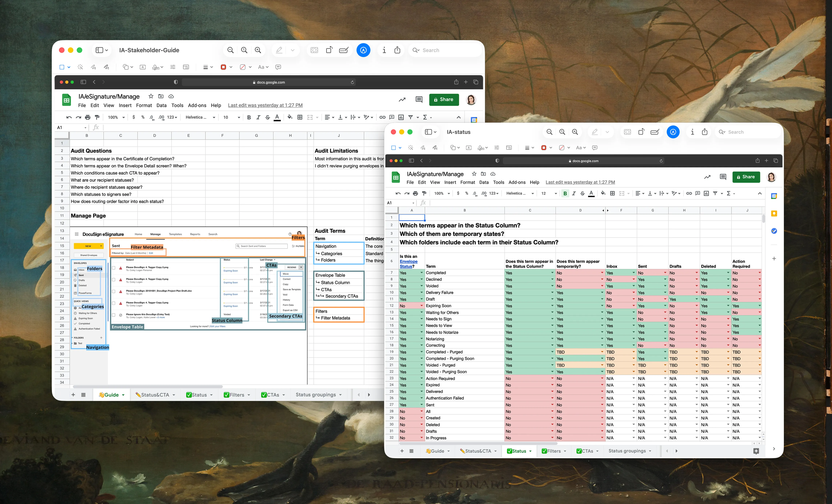The height and width of the screenshot is (504, 832).
Task: Check the DocuSign Project Plan Draft.xlsx row checkbox
Action: (x=113, y=291)
